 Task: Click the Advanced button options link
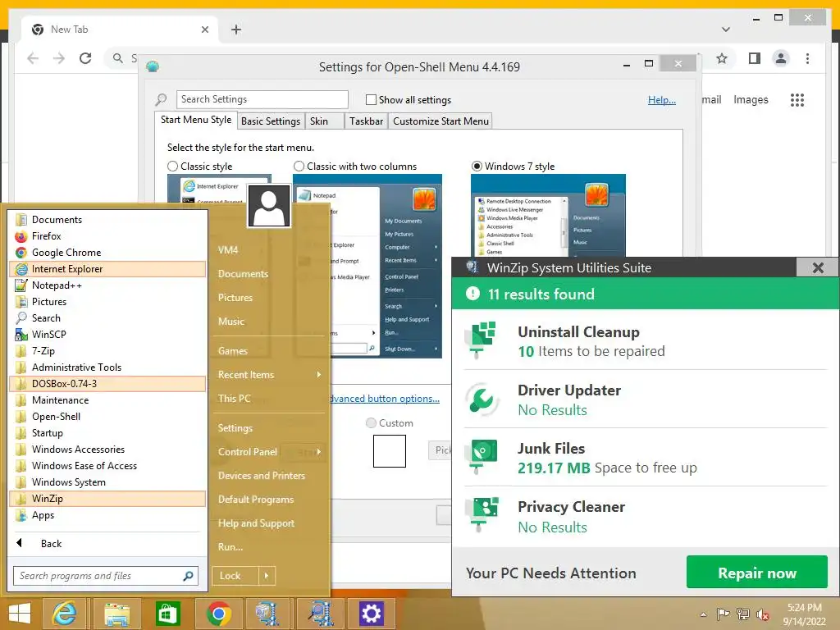pos(385,399)
